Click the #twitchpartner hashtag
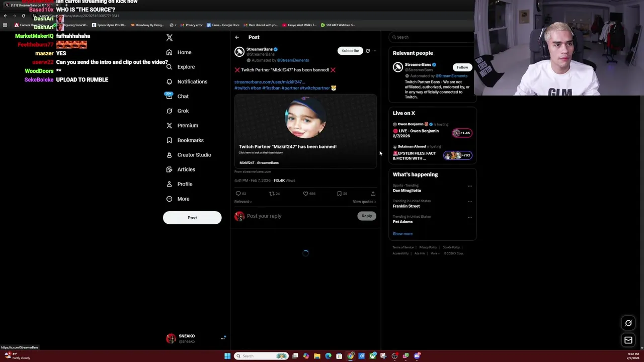The width and height of the screenshot is (644, 362). (x=315, y=88)
